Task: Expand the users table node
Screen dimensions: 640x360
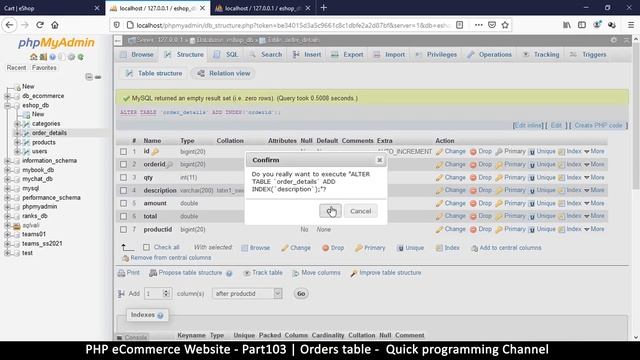Action: point(17,151)
